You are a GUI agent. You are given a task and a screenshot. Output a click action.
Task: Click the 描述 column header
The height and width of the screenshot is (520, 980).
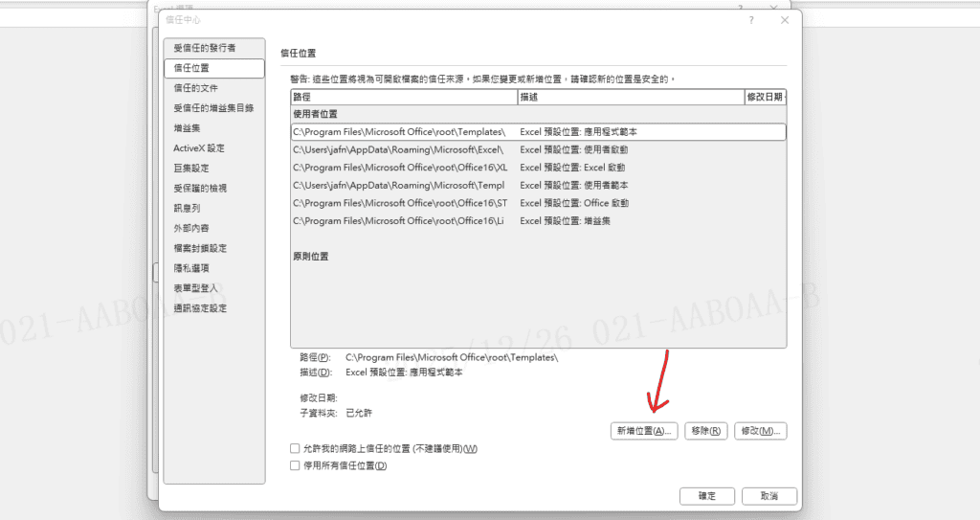click(629, 98)
